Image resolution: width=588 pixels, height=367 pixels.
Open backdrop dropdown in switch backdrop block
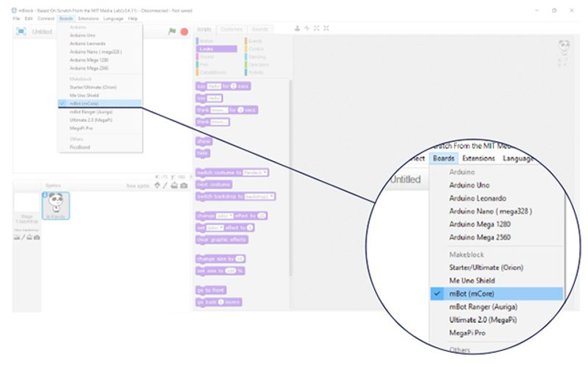point(259,196)
